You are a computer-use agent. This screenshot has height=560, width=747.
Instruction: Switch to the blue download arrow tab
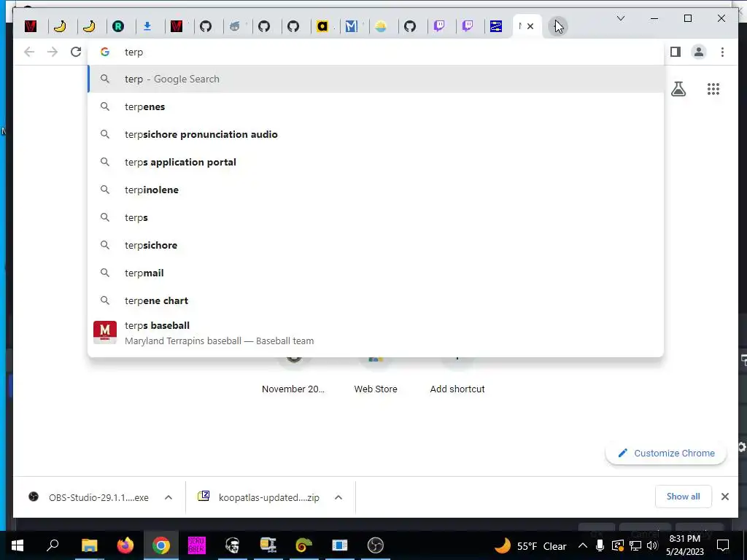pyautogui.click(x=147, y=26)
